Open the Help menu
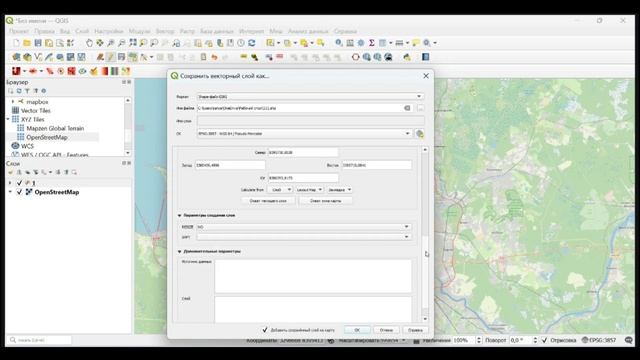This screenshot has height=360, width=640. [345, 31]
